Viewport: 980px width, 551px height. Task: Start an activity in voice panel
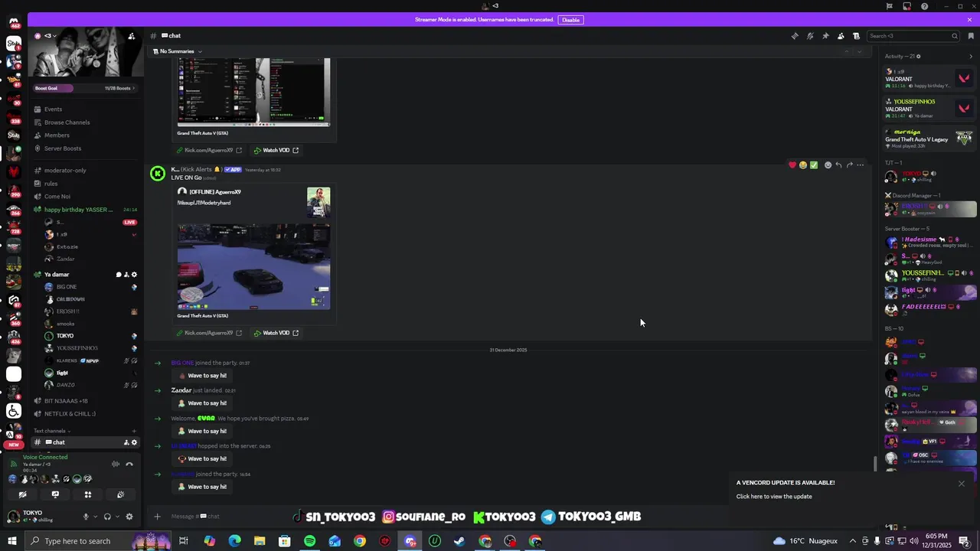tap(88, 494)
